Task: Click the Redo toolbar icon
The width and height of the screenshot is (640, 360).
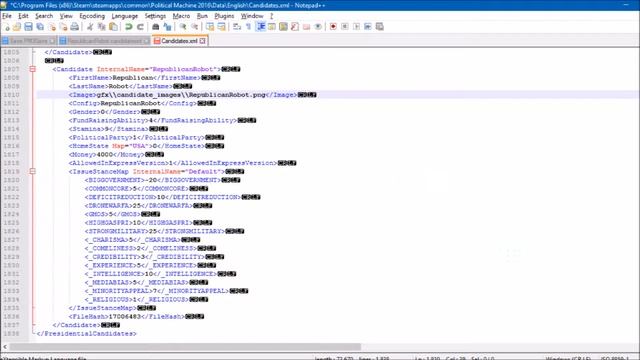Action: [140, 27]
